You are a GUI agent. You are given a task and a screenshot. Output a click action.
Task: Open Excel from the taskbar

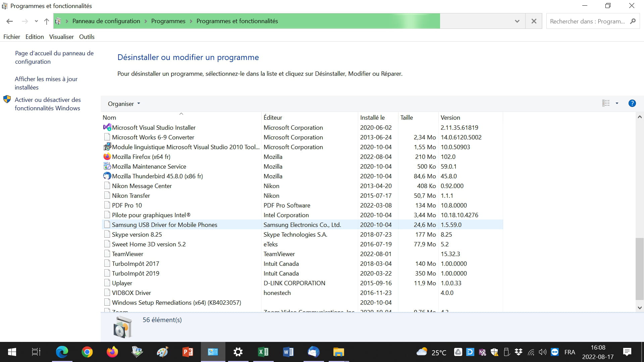[x=263, y=352]
